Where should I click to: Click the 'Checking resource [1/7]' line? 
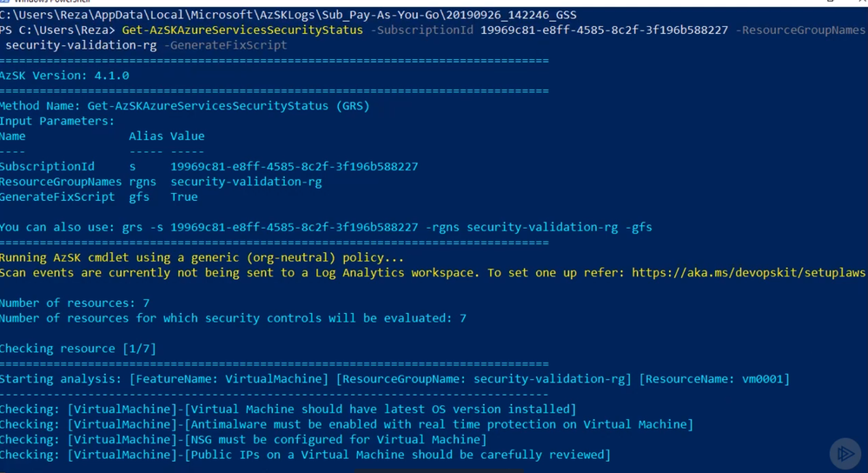click(78, 349)
